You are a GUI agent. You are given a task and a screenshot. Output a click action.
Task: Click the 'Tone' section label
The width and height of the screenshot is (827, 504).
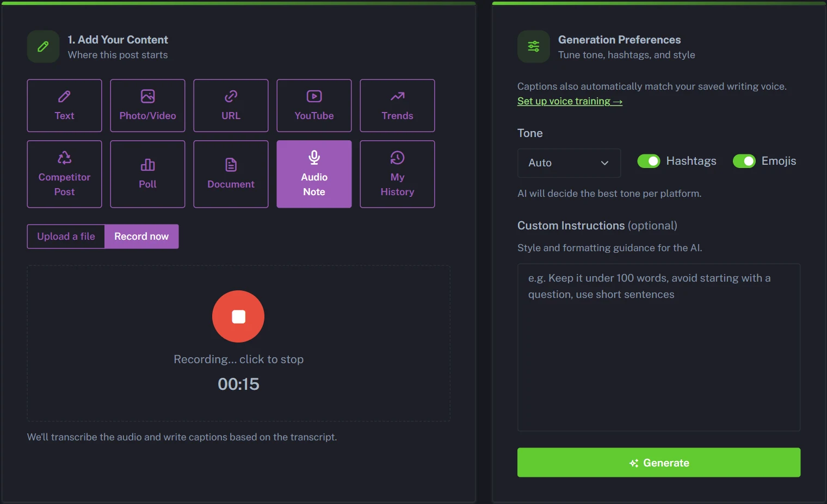coord(530,133)
